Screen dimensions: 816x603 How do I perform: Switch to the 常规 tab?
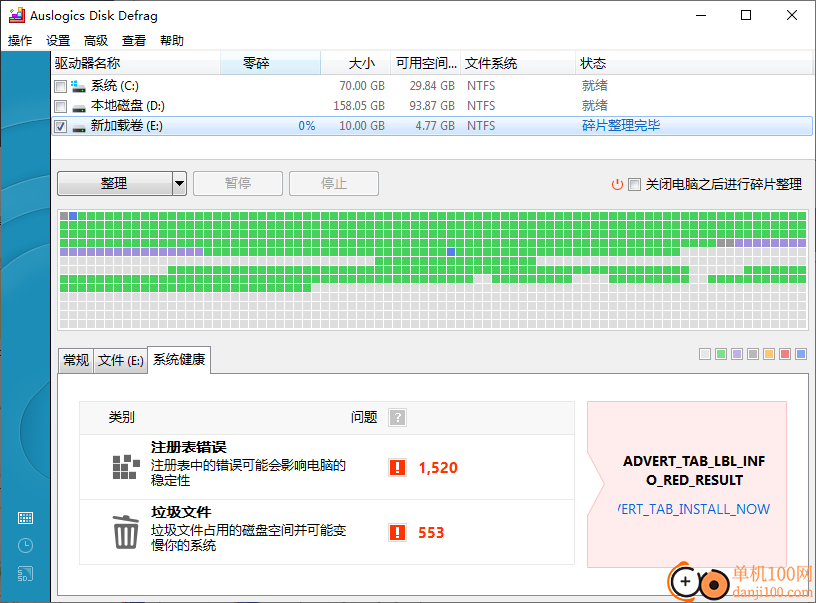(x=76, y=360)
